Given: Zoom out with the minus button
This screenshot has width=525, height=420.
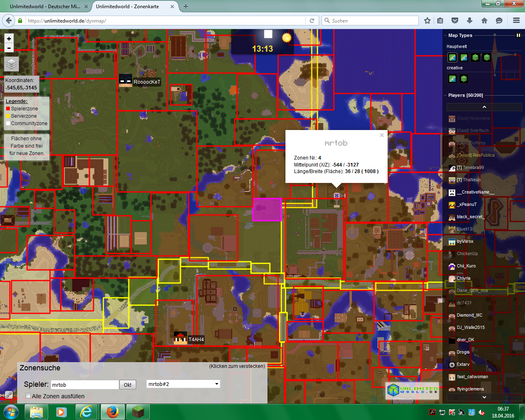Looking at the screenshot, I should click(x=9, y=48).
